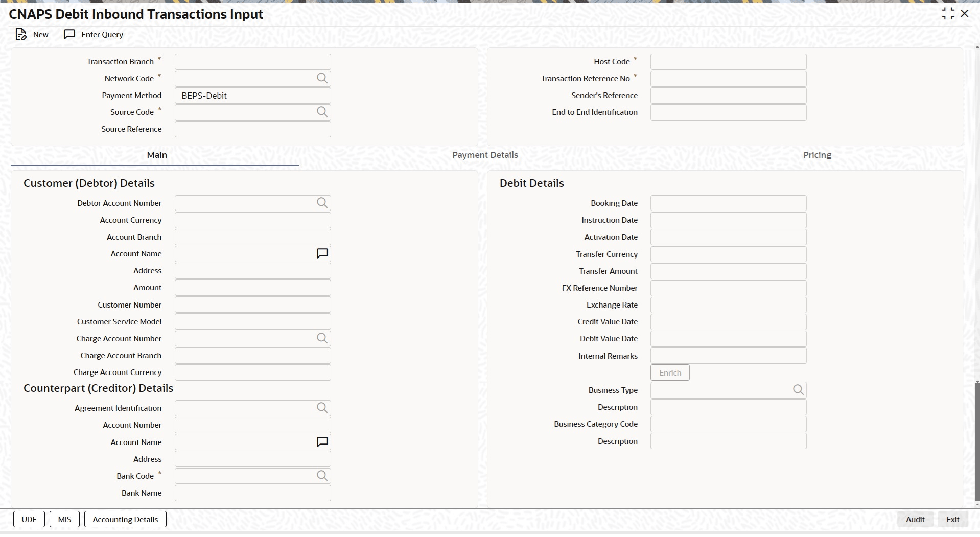Focus the Transfer Currency field
The image size is (980, 537).
click(x=729, y=254)
